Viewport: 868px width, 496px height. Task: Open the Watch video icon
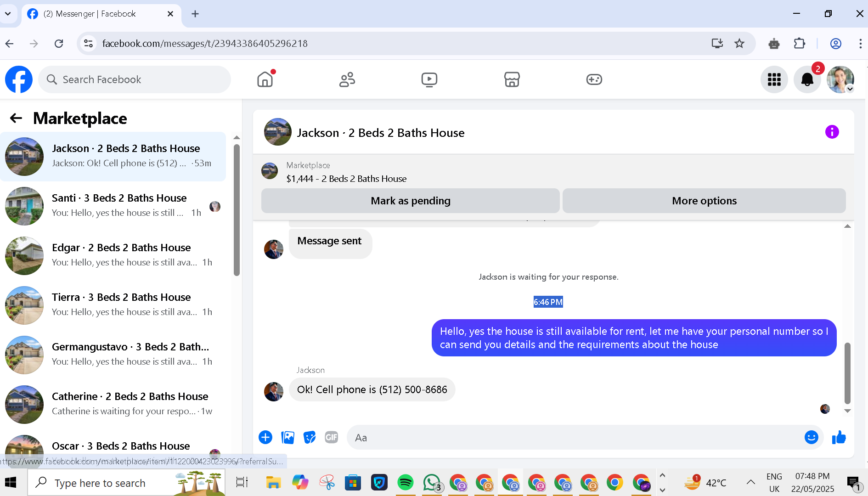pos(429,79)
